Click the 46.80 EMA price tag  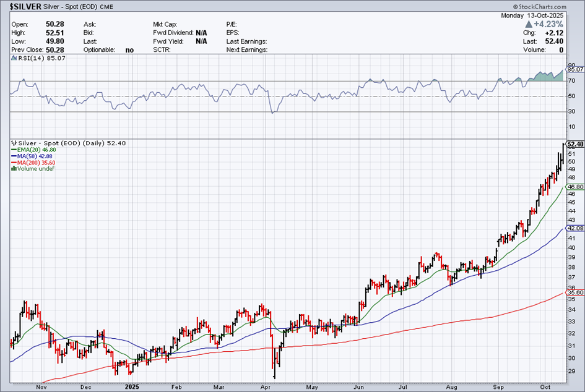click(x=575, y=187)
